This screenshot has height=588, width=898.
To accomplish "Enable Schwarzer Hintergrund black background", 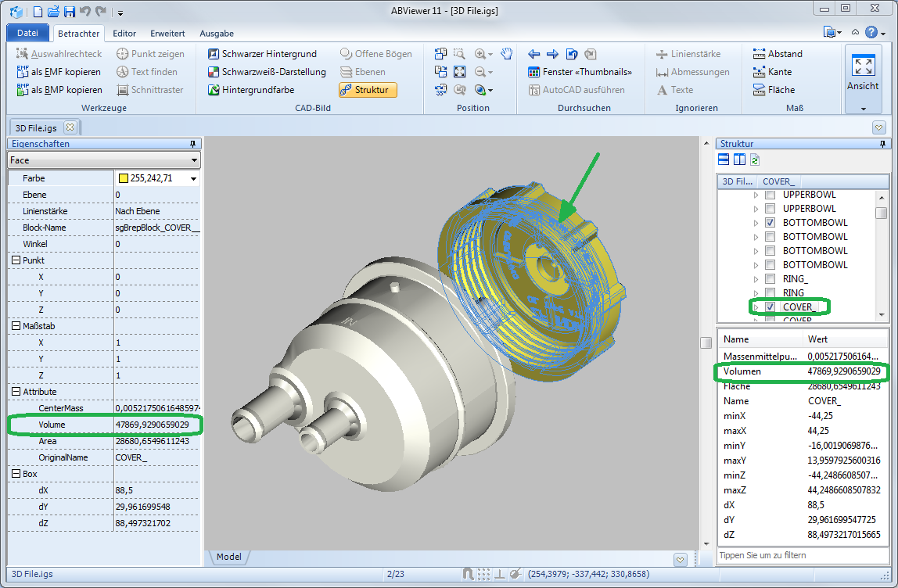I will [262, 54].
